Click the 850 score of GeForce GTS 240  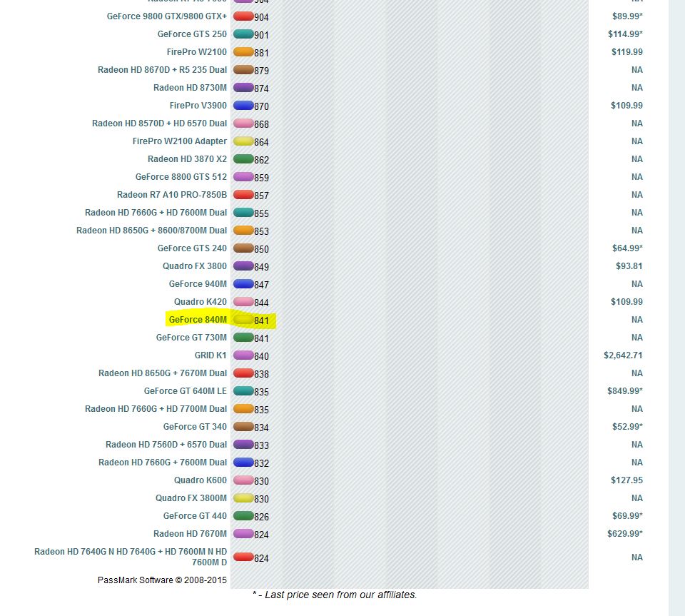pos(261,249)
